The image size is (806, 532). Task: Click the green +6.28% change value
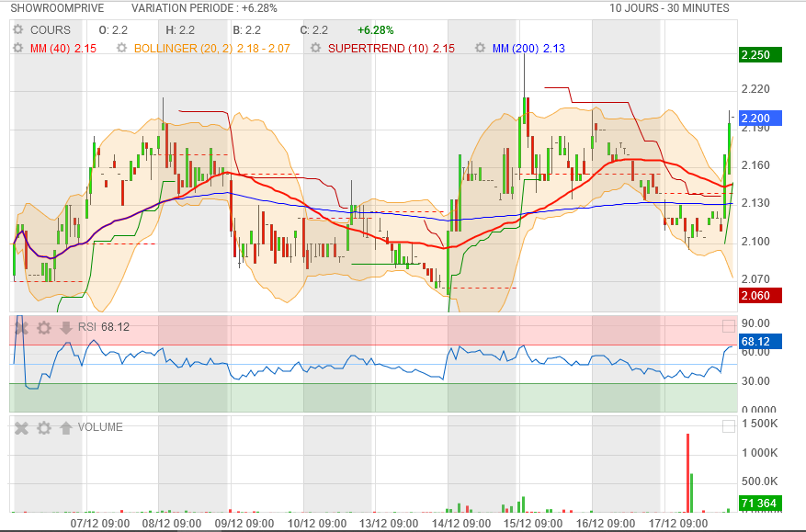(x=375, y=29)
